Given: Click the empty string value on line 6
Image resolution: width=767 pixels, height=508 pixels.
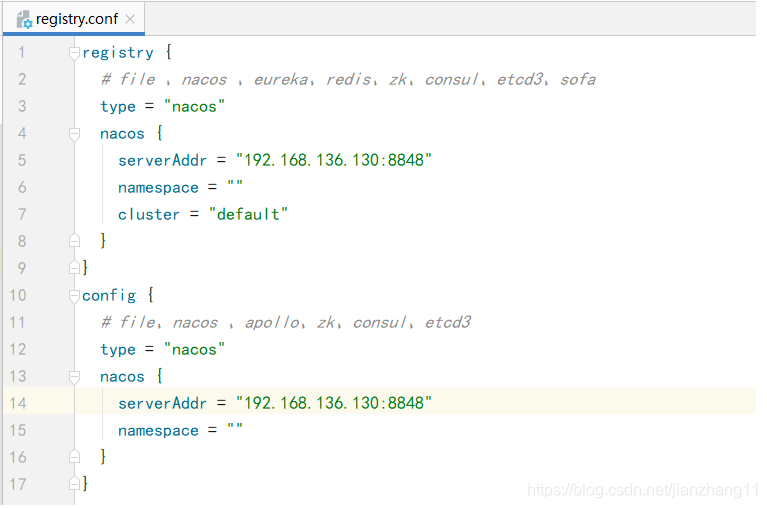Looking at the screenshot, I should pyautogui.click(x=235, y=184).
